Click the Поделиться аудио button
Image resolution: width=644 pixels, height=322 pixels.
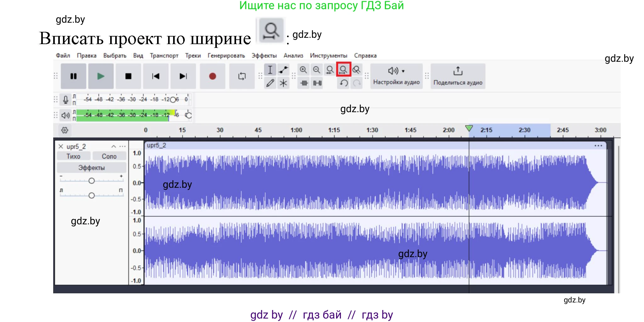(x=458, y=76)
